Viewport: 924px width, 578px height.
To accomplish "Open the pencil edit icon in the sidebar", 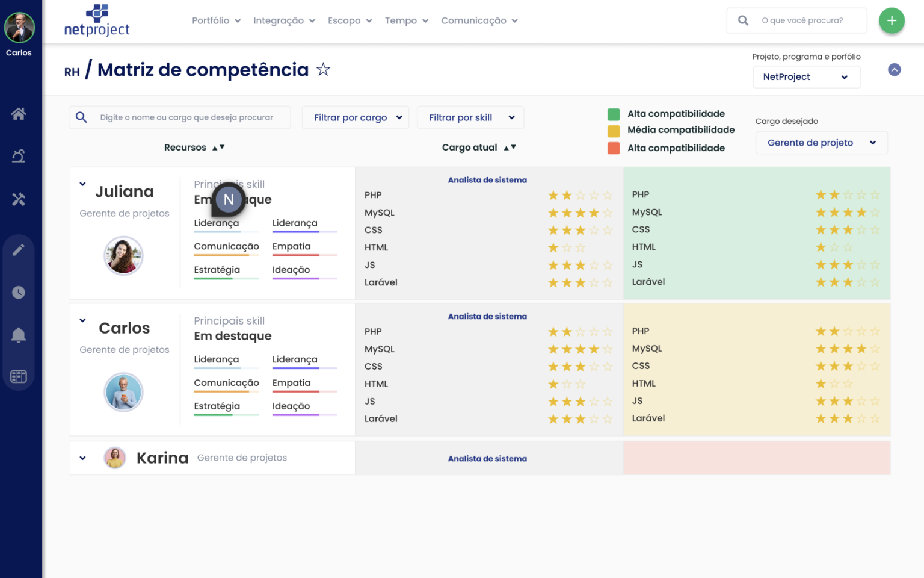I will click(19, 249).
